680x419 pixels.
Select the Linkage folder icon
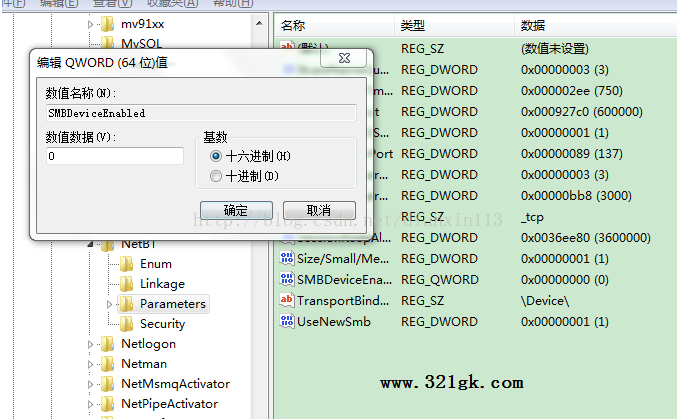pos(126,284)
